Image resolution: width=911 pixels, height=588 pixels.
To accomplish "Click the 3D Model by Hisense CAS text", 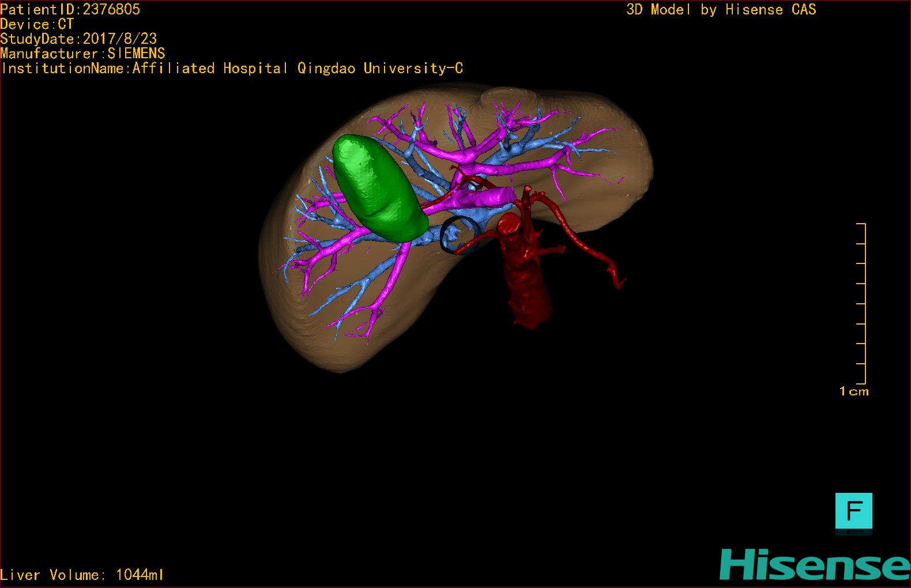I will tap(721, 9).
